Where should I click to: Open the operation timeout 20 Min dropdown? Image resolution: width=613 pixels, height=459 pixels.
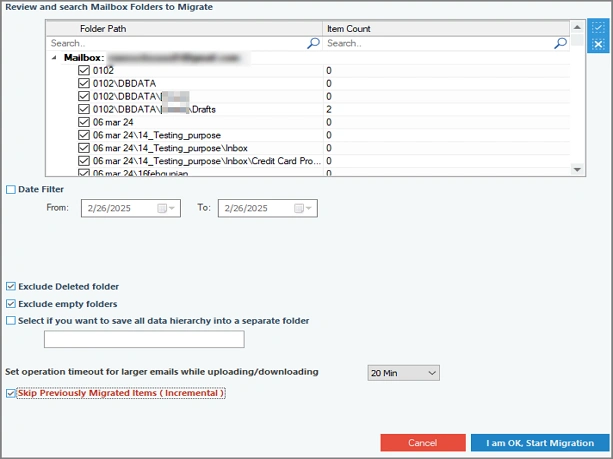point(403,373)
